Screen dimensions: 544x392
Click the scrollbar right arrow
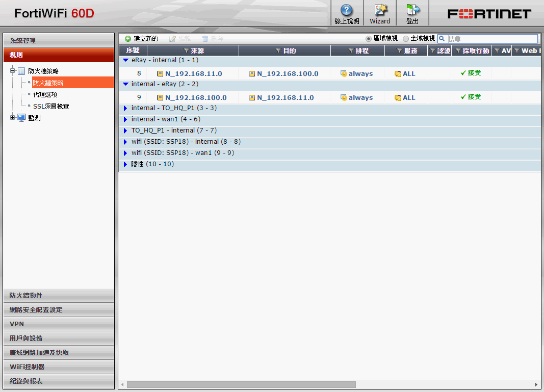click(536, 385)
